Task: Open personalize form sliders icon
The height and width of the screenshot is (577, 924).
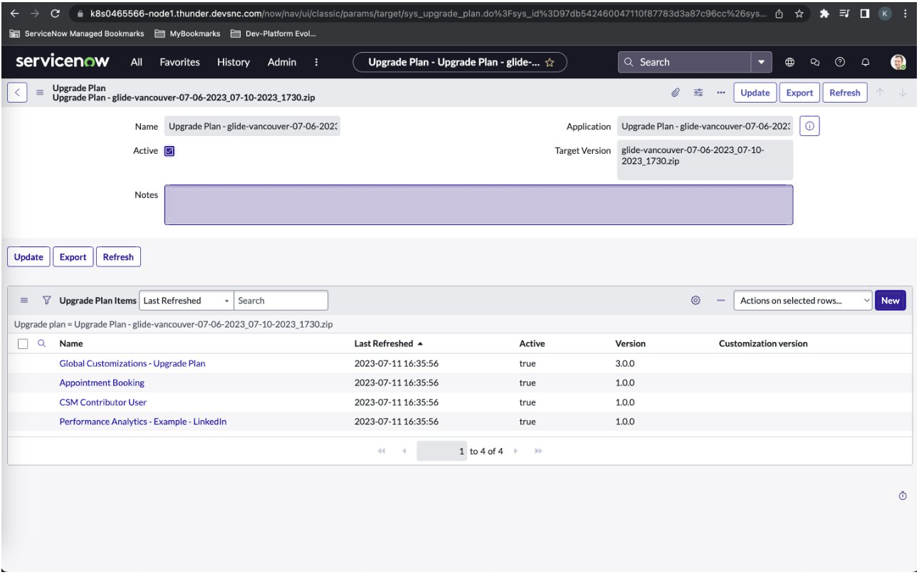Action: point(698,93)
